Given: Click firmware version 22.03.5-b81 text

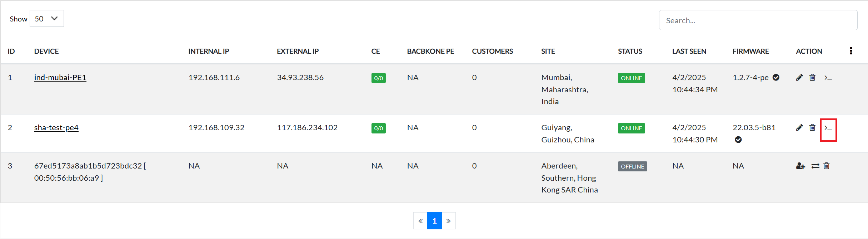Looking at the screenshot, I should 754,128.
